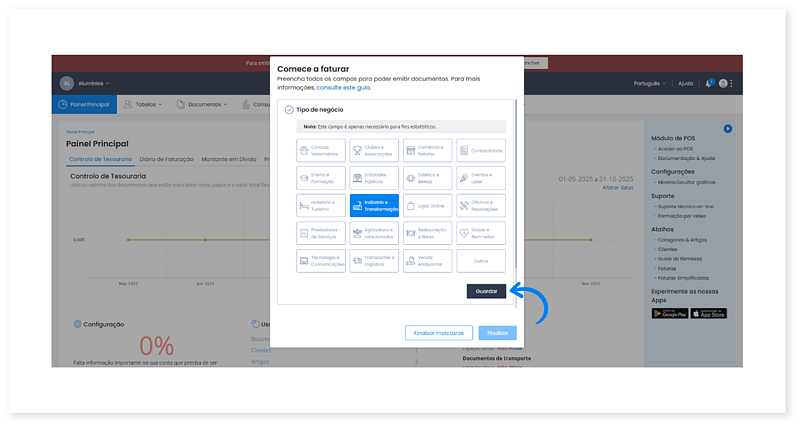Choose Hotelaria e Turismo tile

pos(321,205)
